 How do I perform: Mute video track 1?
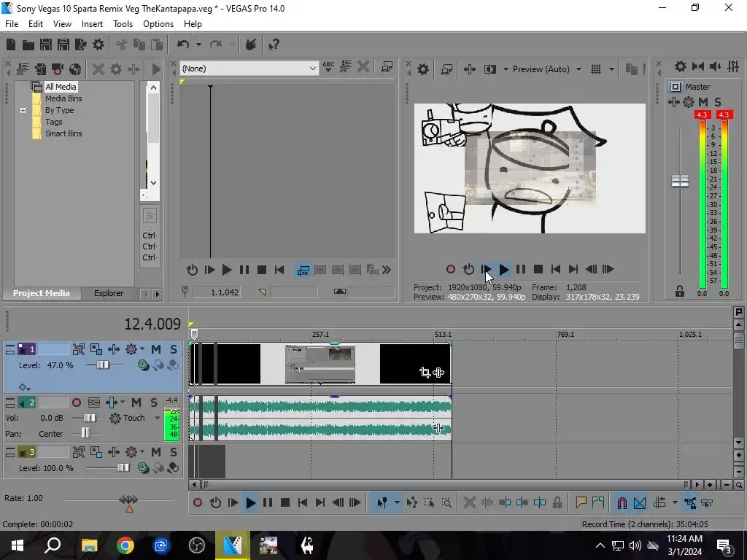[156, 349]
